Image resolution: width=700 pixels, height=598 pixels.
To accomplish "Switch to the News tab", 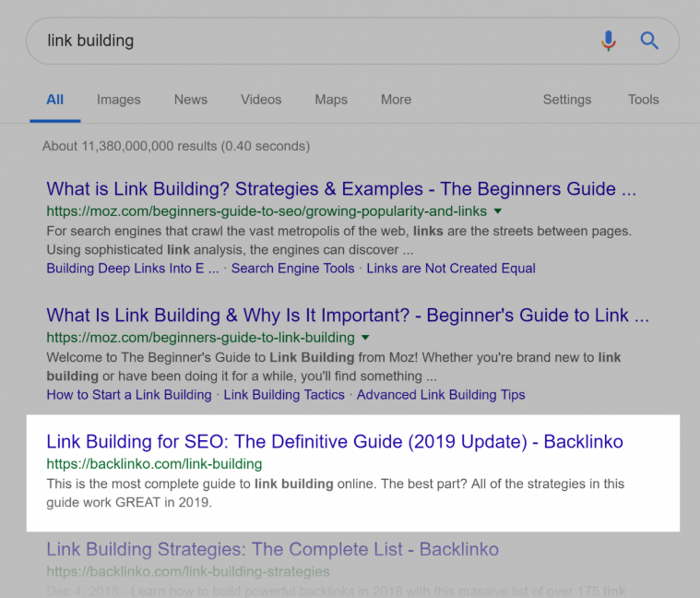I will (x=191, y=100).
